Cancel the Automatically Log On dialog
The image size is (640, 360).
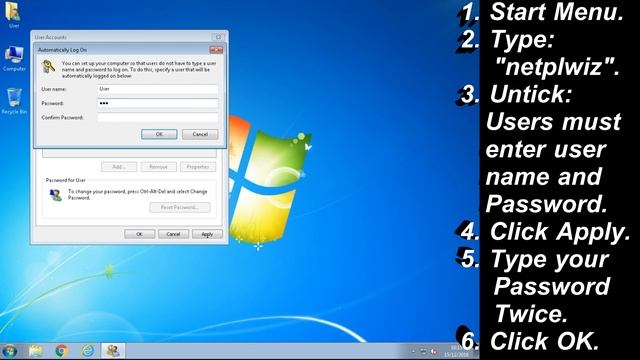(x=200, y=134)
